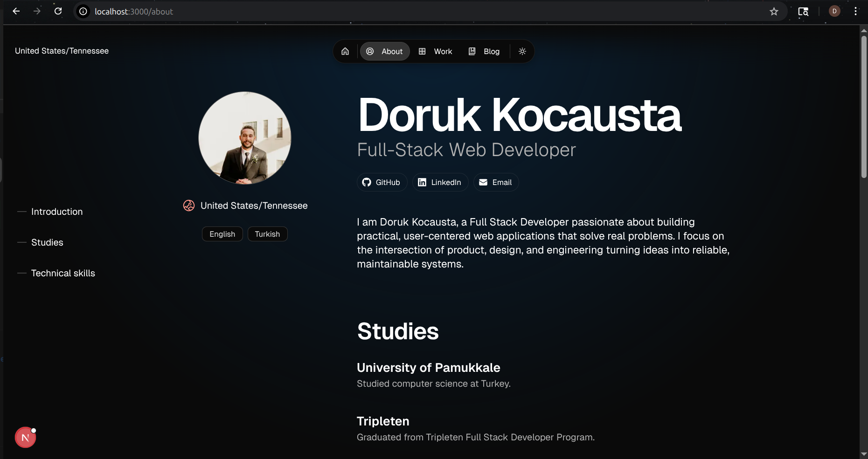The image size is (868, 459).
Task: Jump to Studies section in sidebar
Action: (47, 242)
